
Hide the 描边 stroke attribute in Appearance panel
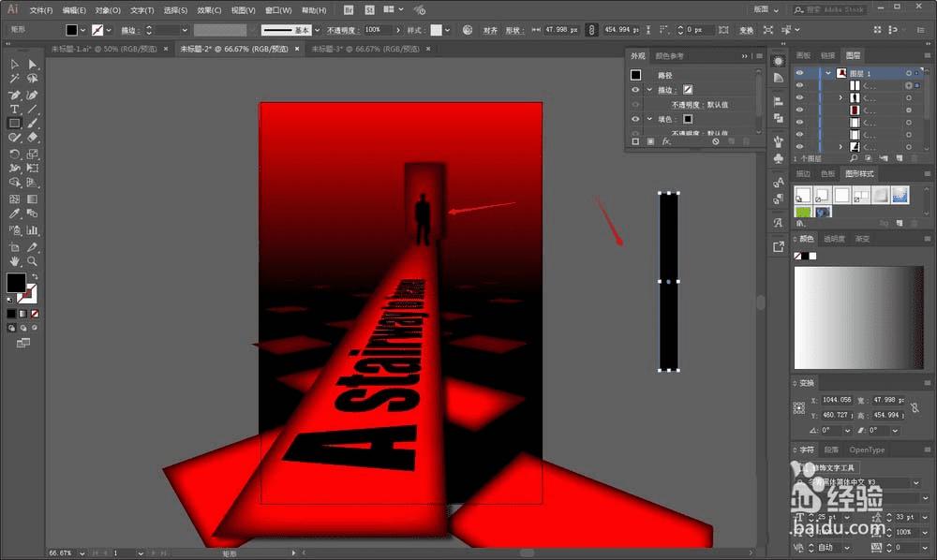tap(635, 89)
